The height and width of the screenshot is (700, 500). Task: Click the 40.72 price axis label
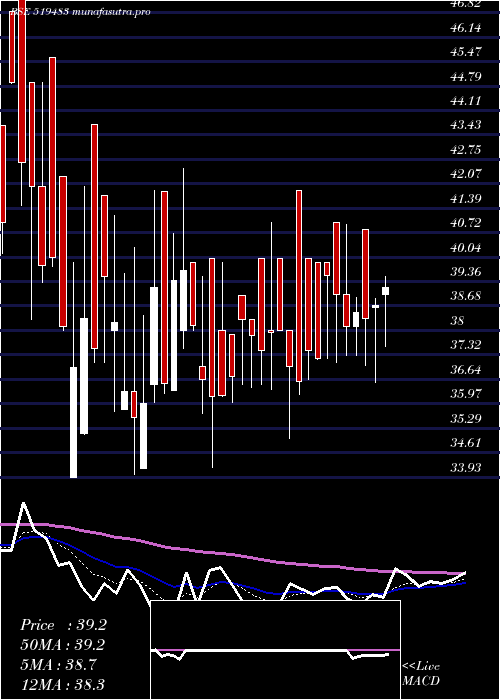tap(466, 223)
